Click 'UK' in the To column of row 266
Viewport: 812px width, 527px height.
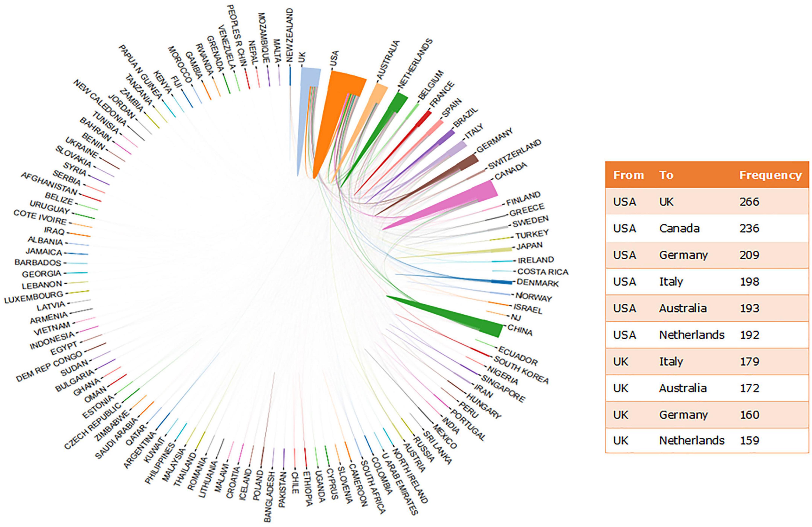(x=666, y=202)
